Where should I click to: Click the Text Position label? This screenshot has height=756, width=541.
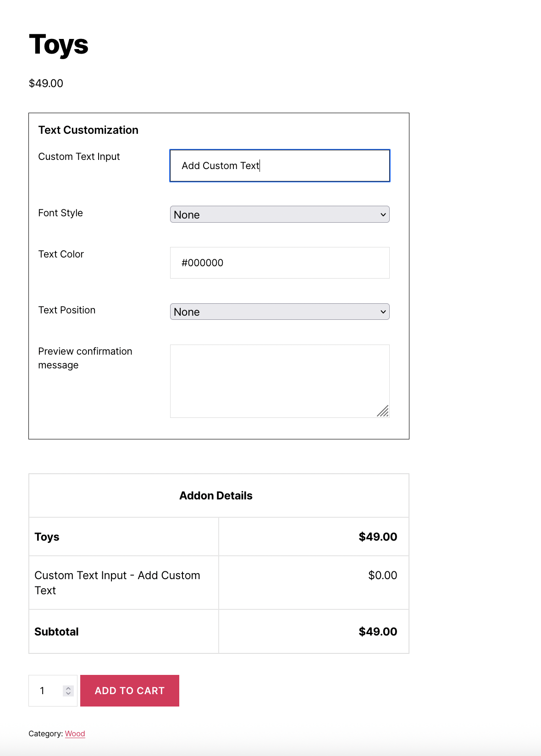pyautogui.click(x=67, y=310)
